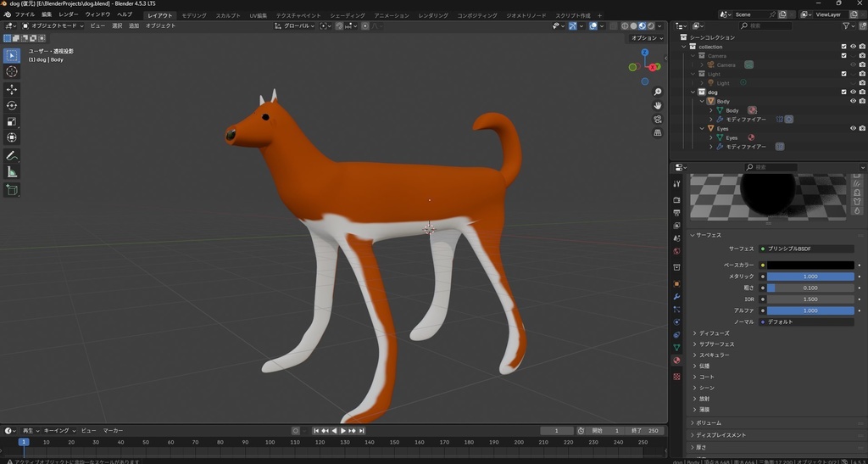Select the Rotate tool
The image size is (868, 464).
tap(12, 106)
